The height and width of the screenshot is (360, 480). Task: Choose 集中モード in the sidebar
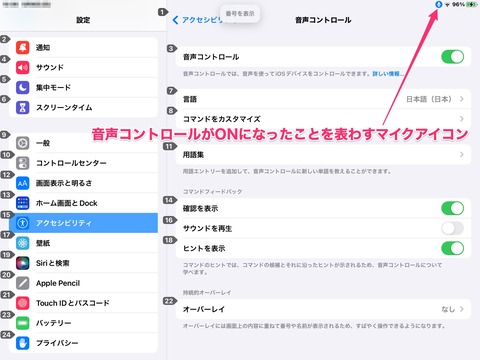pos(83,87)
